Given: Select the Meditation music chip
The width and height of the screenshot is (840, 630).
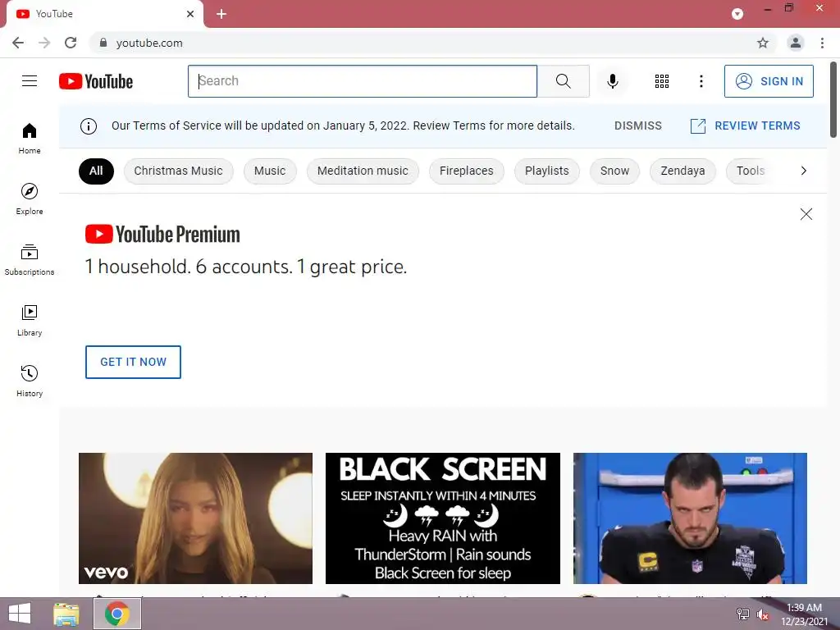Looking at the screenshot, I should coord(363,171).
